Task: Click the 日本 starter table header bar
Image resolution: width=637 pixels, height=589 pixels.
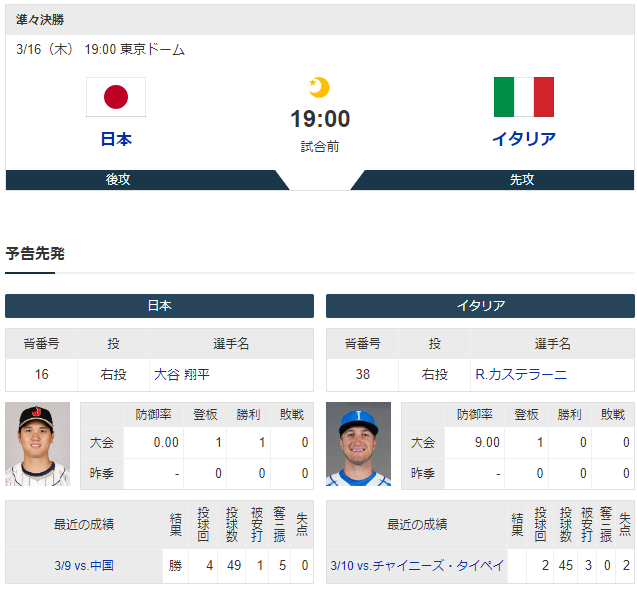Action: (159, 305)
